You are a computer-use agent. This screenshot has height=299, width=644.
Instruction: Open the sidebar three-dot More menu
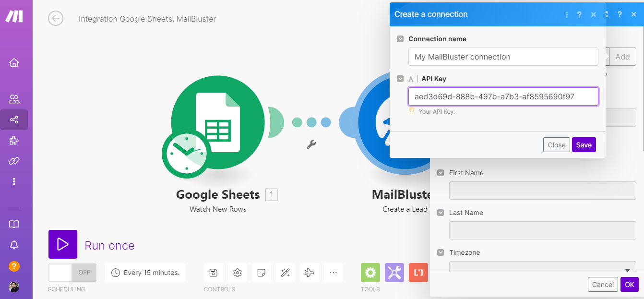pyautogui.click(x=14, y=181)
